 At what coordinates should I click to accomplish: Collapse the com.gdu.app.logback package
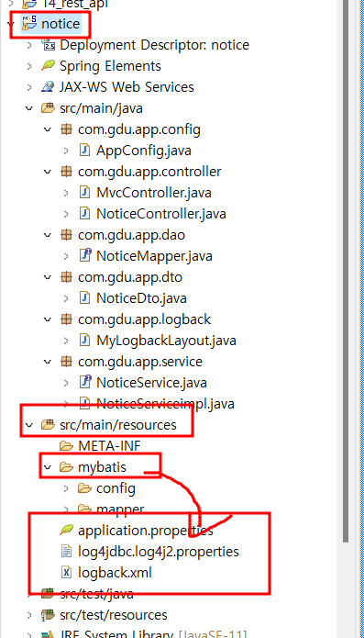48,319
